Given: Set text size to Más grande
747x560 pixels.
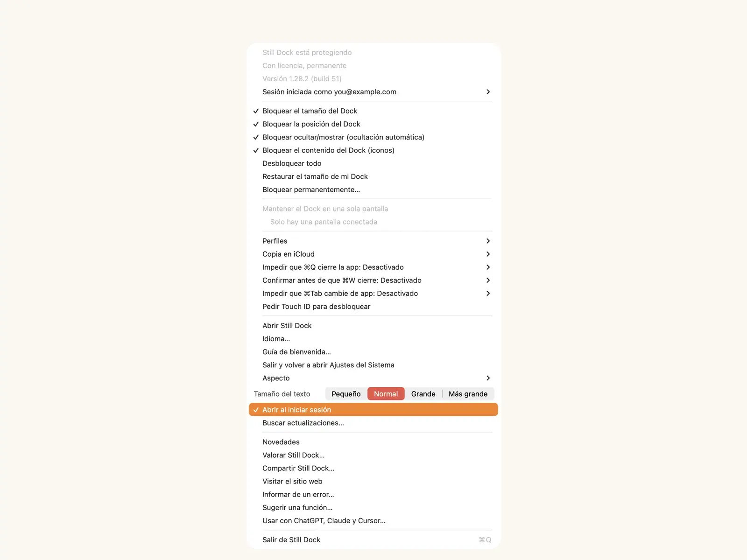Looking at the screenshot, I should [x=468, y=394].
